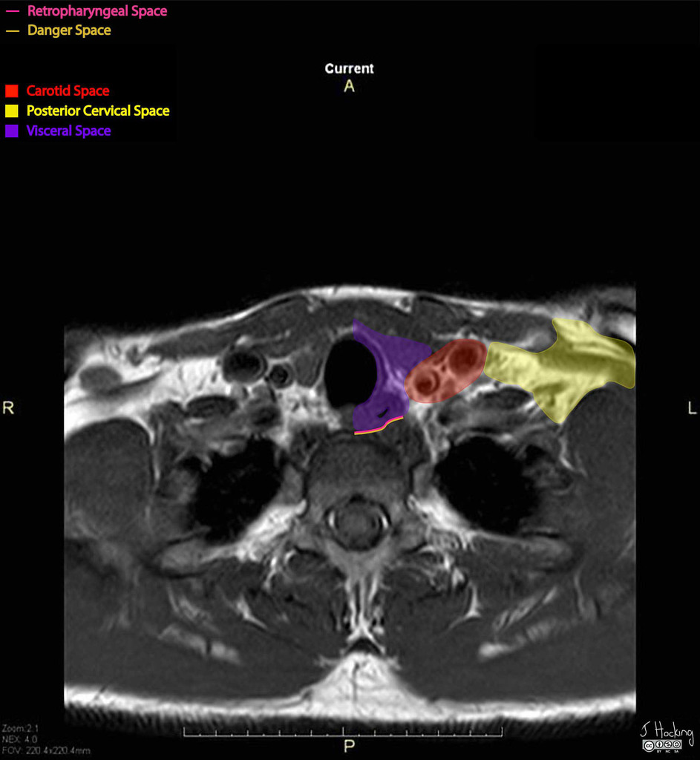The height and width of the screenshot is (760, 700).
Task: Click the posterior 'P' orientation marker
Action: pyautogui.click(x=348, y=745)
